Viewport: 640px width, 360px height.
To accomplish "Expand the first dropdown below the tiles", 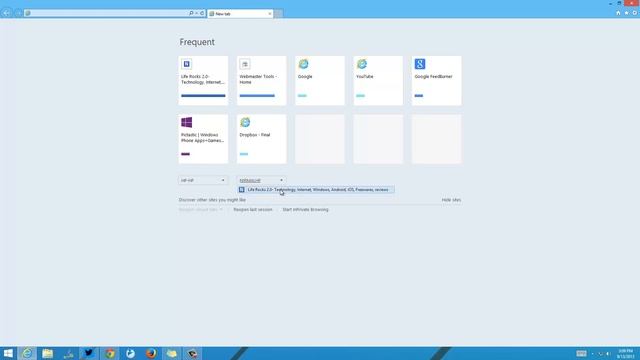I will click(203, 180).
